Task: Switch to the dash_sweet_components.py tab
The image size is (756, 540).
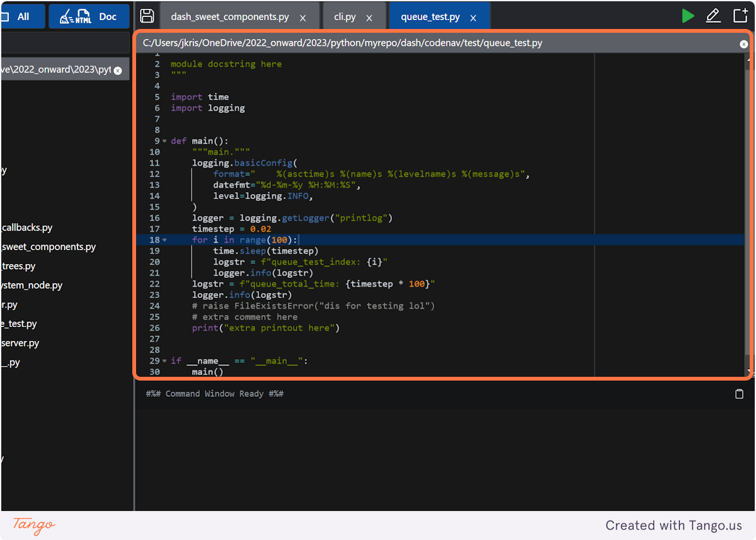Action: [230, 17]
